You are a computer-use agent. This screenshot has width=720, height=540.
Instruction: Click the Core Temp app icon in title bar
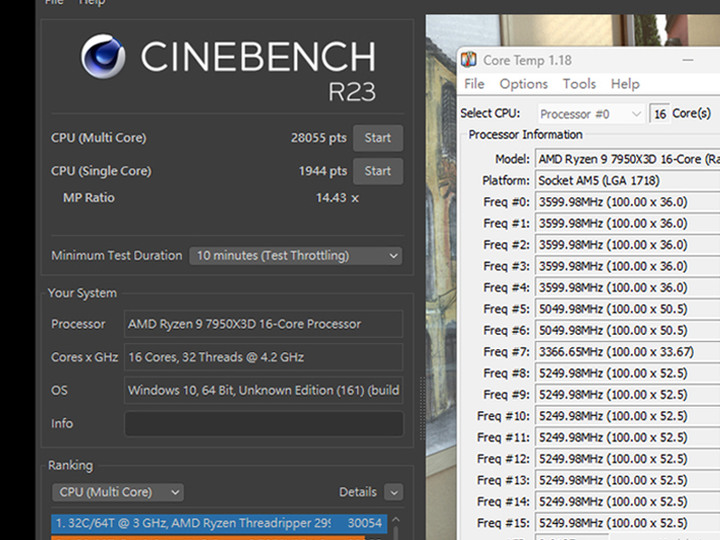469,60
